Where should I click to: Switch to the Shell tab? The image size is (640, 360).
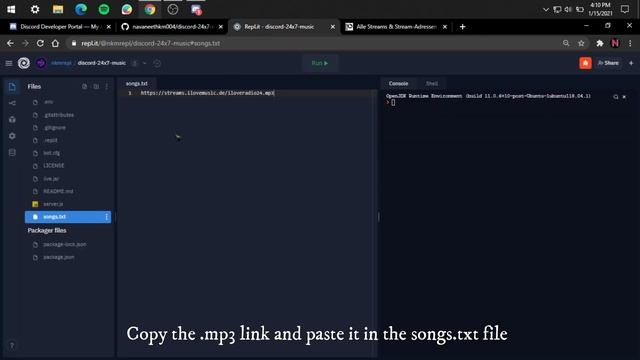tap(432, 83)
